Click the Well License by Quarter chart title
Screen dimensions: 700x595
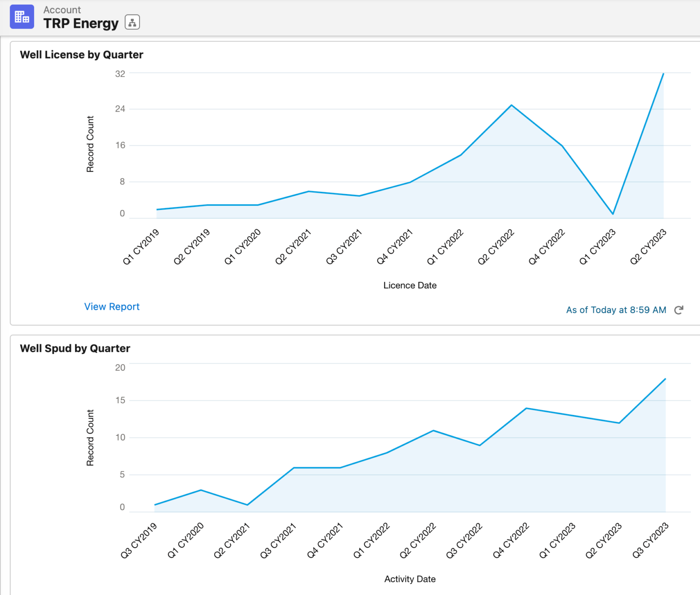(x=81, y=54)
